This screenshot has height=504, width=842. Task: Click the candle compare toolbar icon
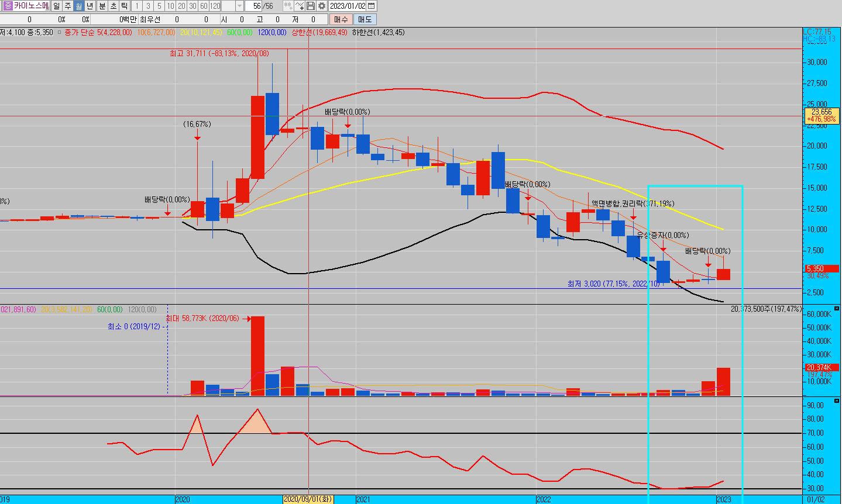(x=288, y=6)
